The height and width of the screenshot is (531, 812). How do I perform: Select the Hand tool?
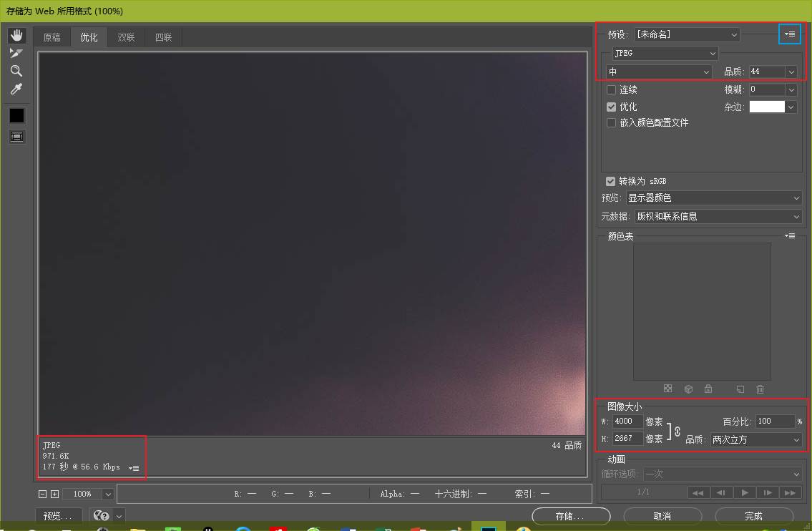pyautogui.click(x=16, y=35)
